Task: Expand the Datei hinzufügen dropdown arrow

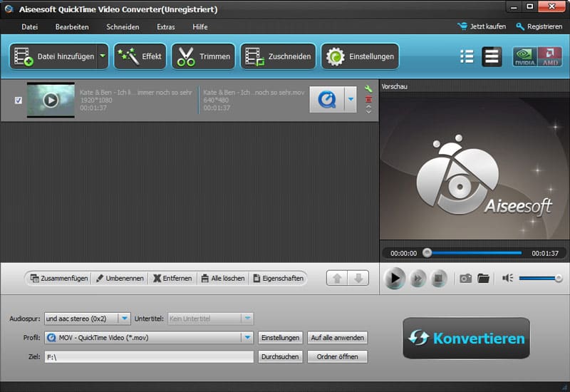Action: 103,56
